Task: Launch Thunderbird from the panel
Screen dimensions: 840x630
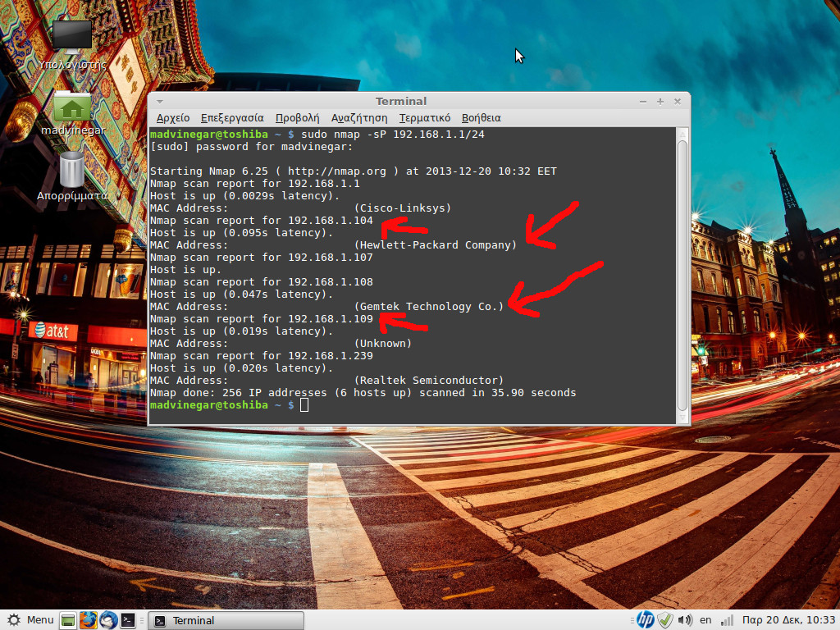Action: (109, 620)
